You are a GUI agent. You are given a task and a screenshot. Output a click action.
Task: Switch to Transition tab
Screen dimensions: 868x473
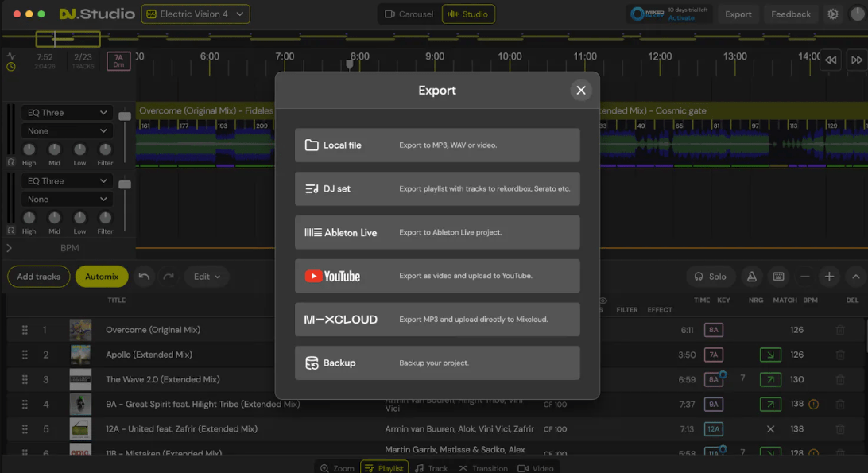482,468
